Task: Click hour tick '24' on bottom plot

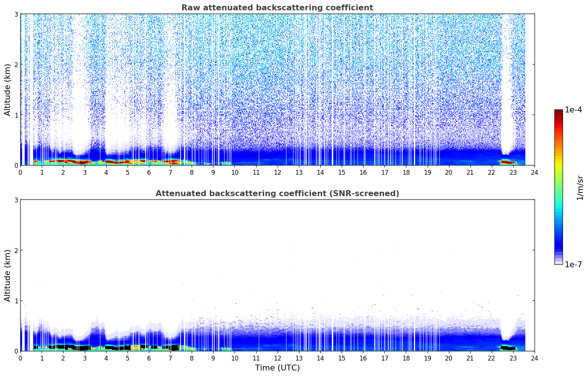Action: click(x=534, y=358)
